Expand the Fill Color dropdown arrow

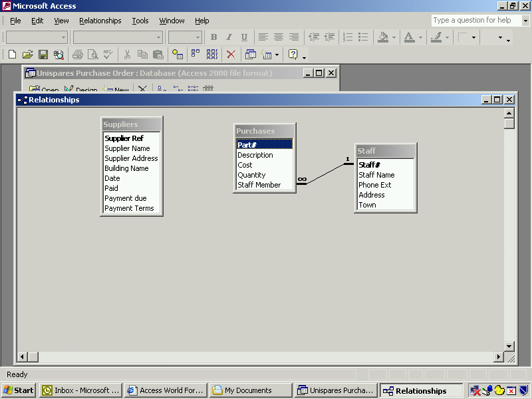tap(394, 38)
